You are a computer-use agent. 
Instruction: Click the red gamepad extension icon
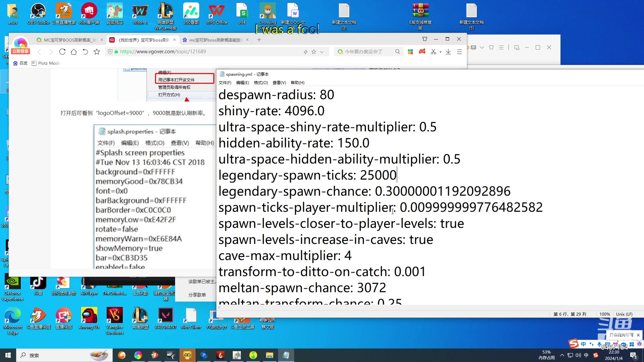coord(422,52)
